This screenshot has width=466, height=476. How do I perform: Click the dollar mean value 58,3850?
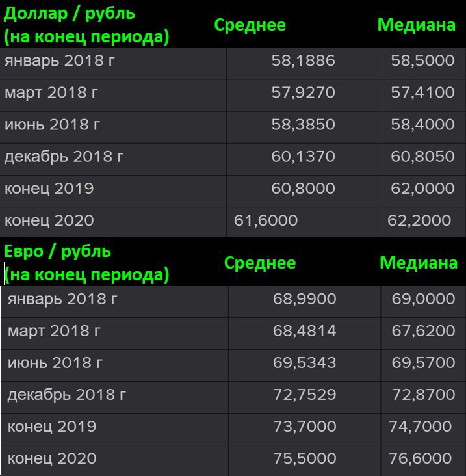coord(303,125)
